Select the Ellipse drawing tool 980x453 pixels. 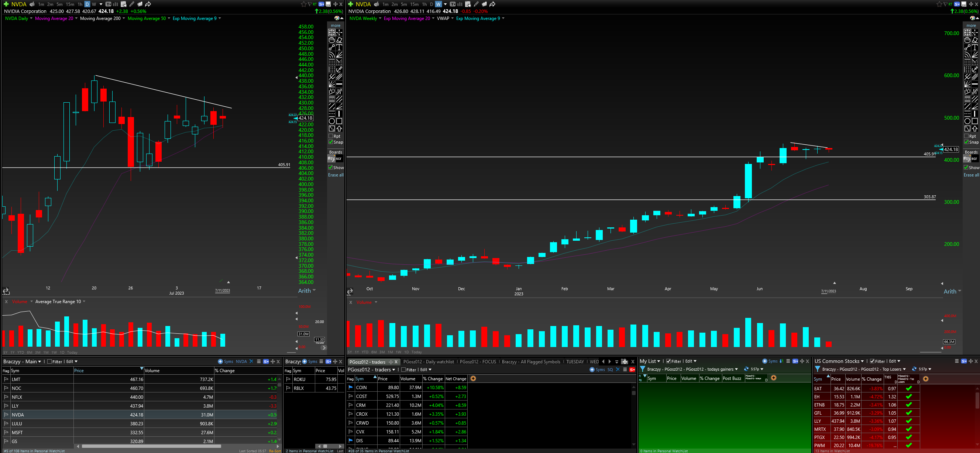tap(332, 121)
